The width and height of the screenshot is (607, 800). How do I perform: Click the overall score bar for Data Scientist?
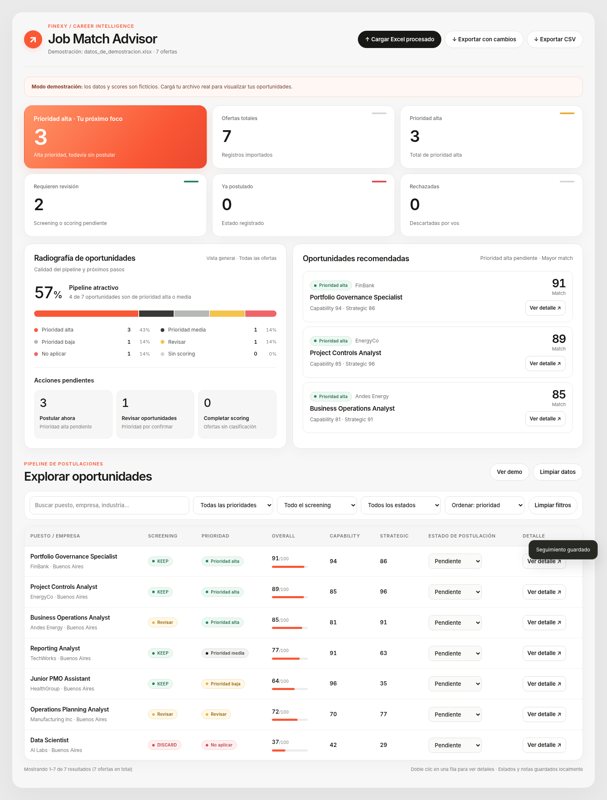pyautogui.click(x=290, y=751)
